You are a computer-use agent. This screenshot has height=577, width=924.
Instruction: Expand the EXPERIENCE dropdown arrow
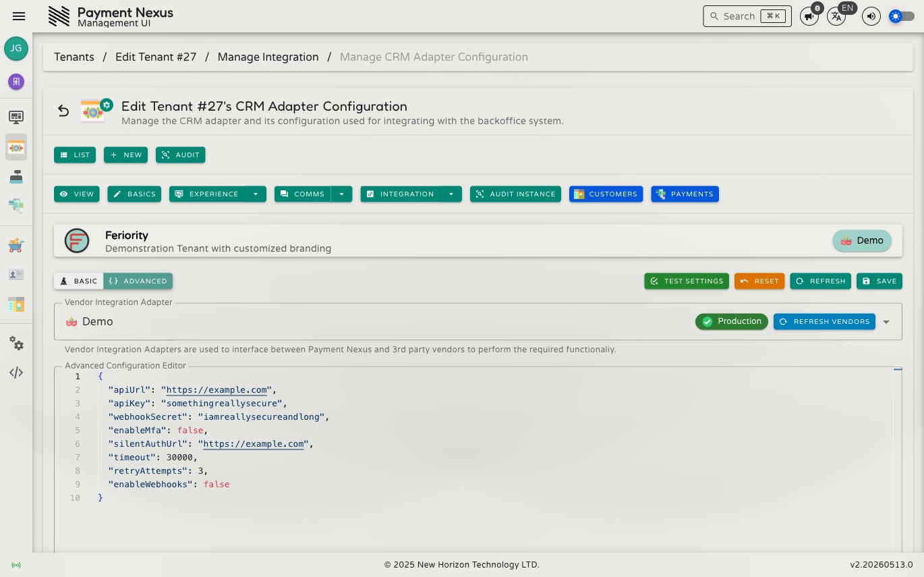(x=256, y=194)
